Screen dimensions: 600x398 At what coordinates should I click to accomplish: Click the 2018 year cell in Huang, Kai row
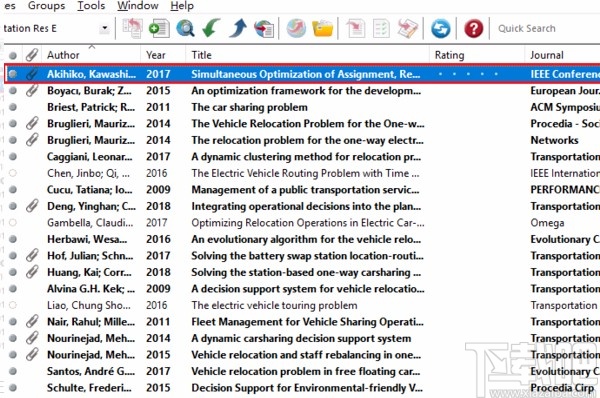pyautogui.click(x=158, y=272)
